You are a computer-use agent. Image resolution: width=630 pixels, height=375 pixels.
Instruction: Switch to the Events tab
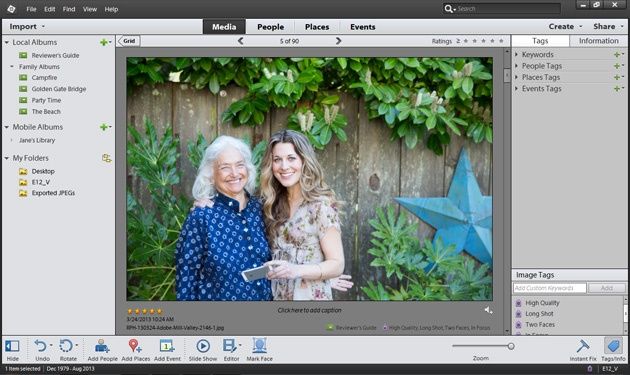(362, 27)
